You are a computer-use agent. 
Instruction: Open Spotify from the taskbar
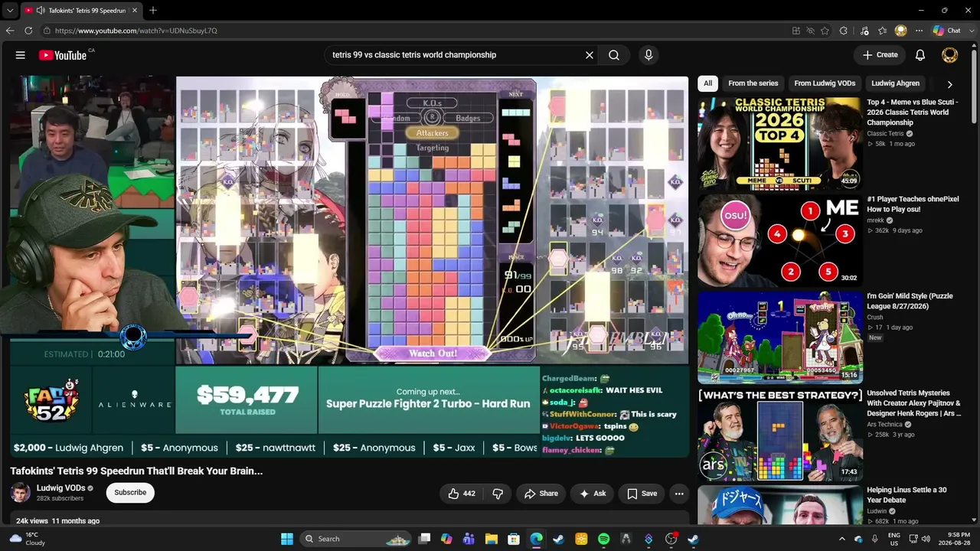(603, 539)
